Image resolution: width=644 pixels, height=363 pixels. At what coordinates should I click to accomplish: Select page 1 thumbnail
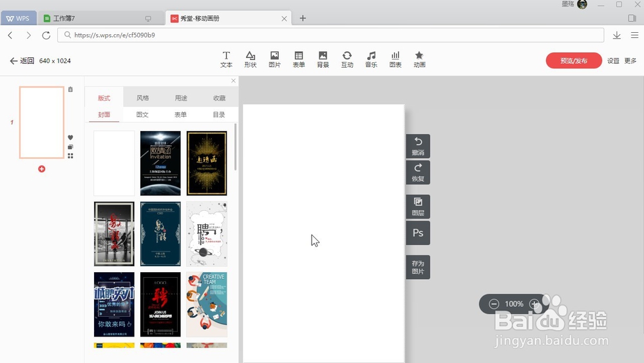41,123
